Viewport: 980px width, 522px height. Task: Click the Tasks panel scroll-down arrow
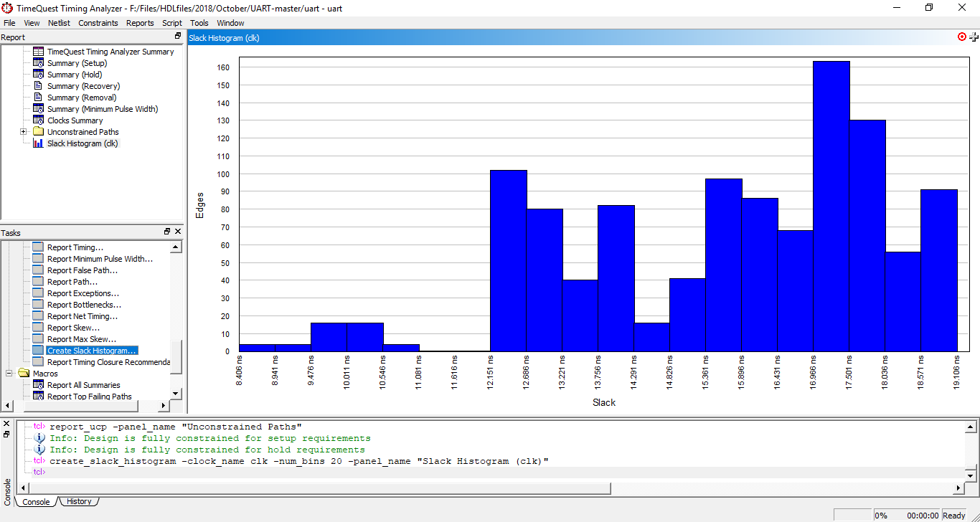[x=176, y=393]
